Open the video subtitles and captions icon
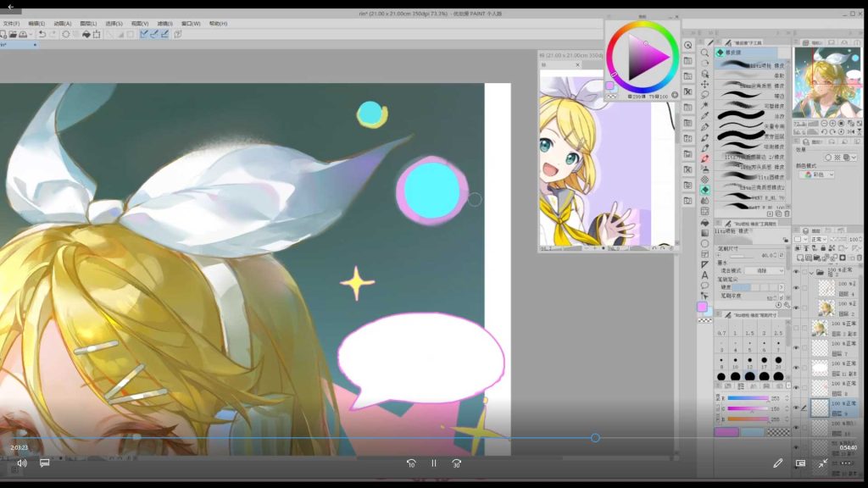Screen dimensions: 868x488 [x=45, y=463]
